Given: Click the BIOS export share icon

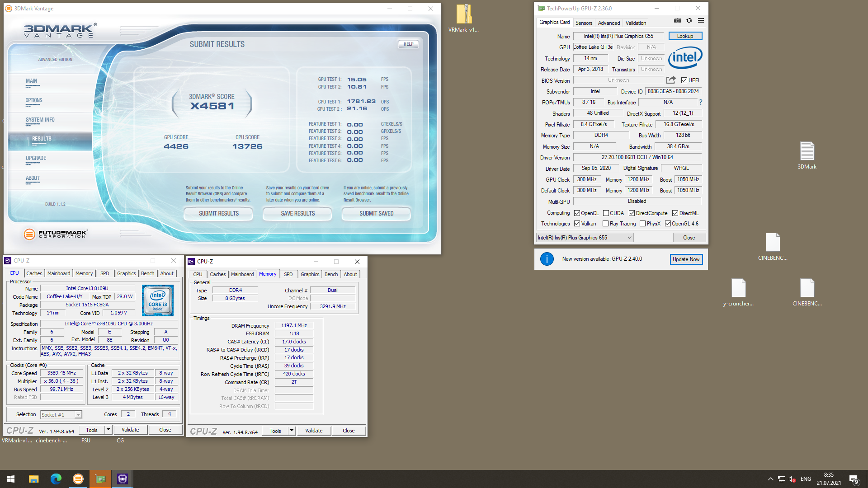Looking at the screenshot, I should (x=671, y=80).
